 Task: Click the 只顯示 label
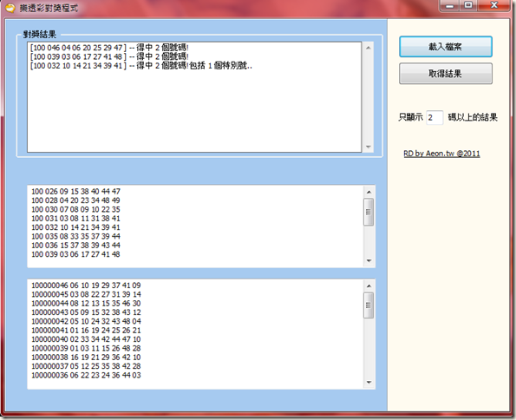point(411,117)
